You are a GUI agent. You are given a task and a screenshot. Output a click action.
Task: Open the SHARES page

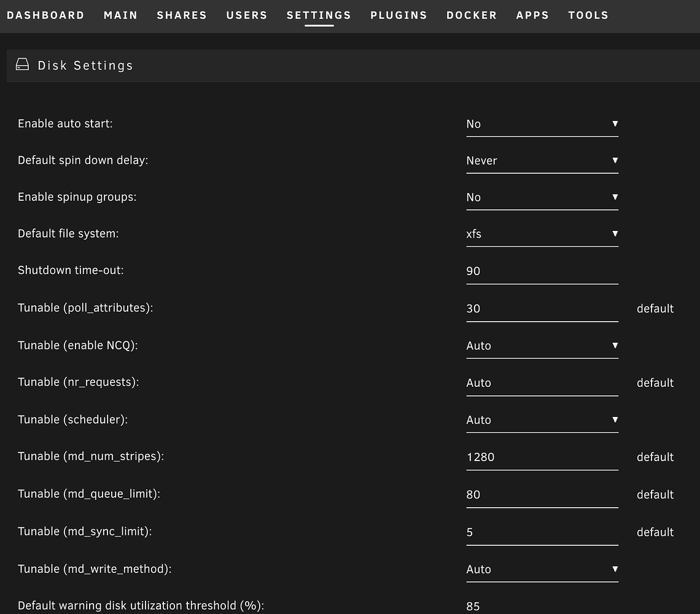point(182,15)
